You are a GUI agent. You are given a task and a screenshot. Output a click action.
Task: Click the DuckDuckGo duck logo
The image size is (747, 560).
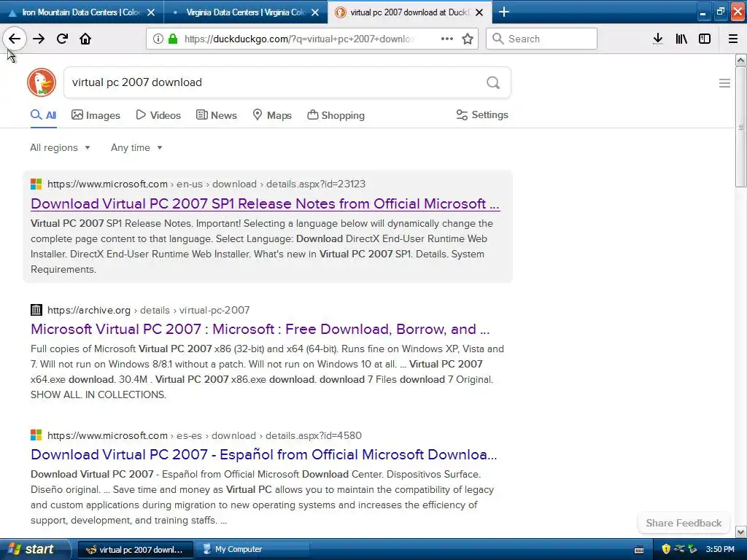click(x=42, y=82)
